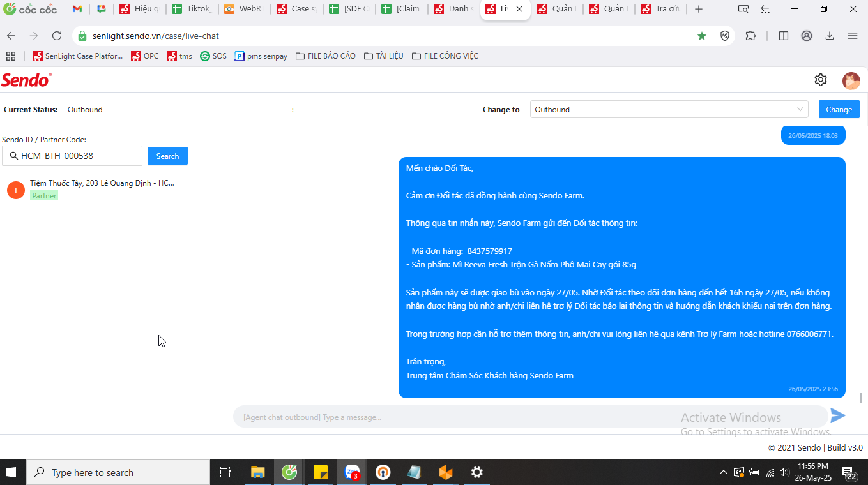The width and height of the screenshot is (868, 485).
Task: Click order code 8437579917 in message
Action: click(489, 251)
